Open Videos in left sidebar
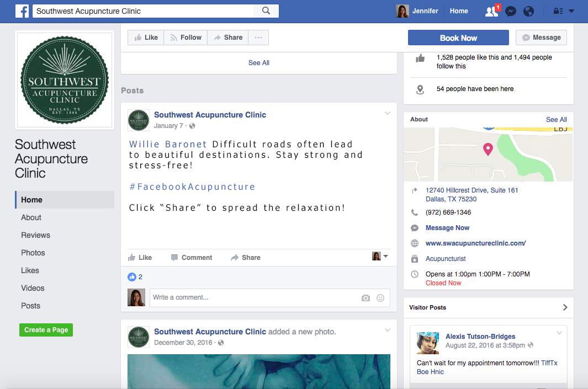588x389 pixels. 33,288
